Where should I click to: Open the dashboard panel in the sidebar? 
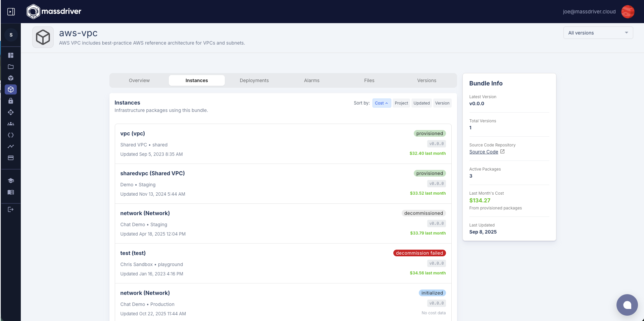pos(11,55)
